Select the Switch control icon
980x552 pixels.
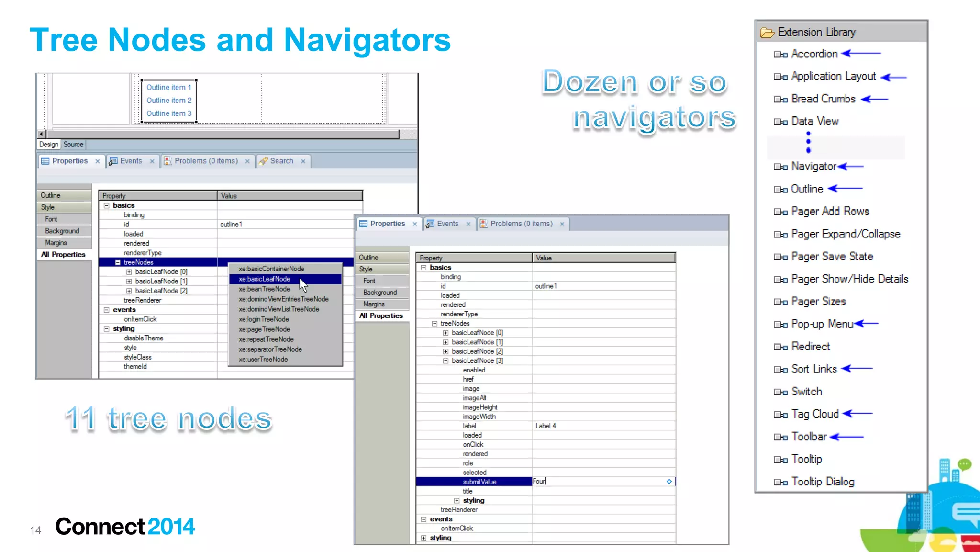click(x=780, y=392)
